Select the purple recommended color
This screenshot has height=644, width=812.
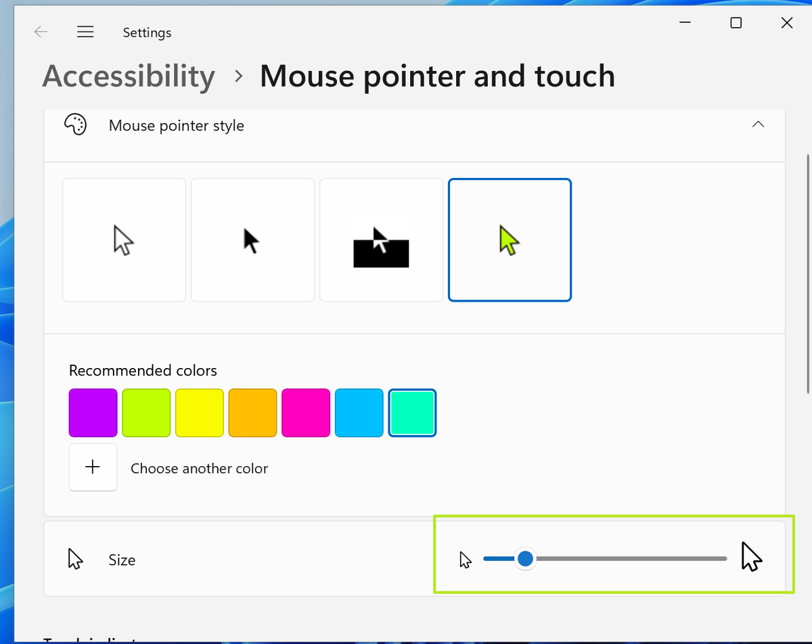click(x=93, y=413)
